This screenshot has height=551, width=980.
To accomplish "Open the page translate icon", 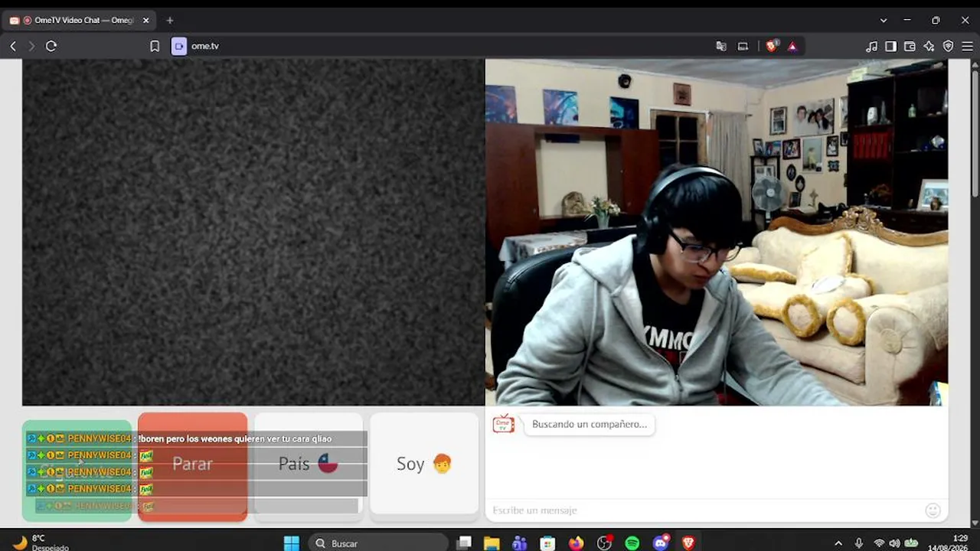I will tap(721, 46).
